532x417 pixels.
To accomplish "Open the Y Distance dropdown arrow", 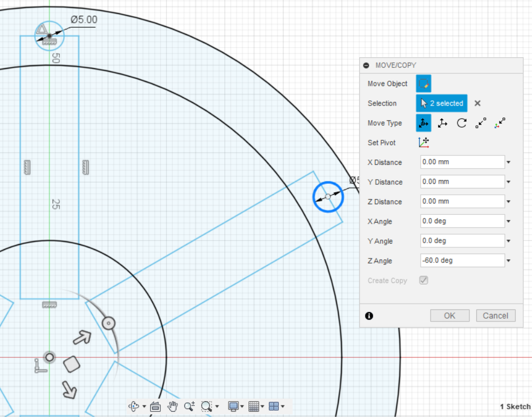I will point(508,182).
